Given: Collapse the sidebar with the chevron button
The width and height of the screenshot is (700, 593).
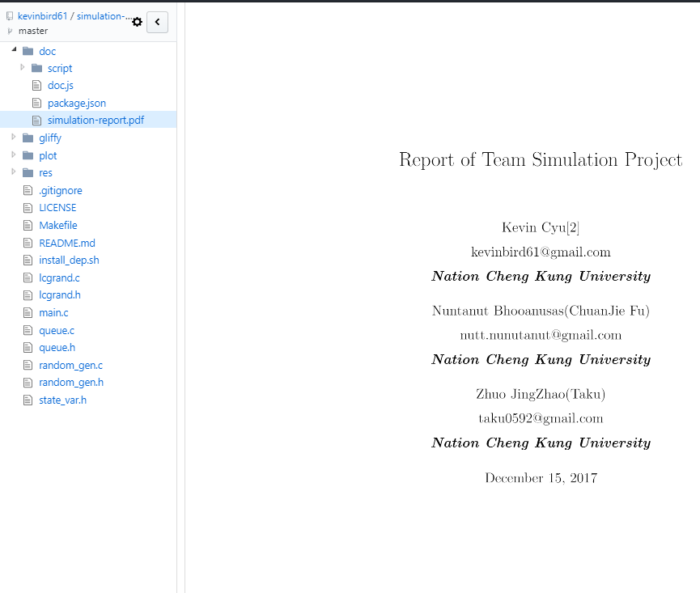Looking at the screenshot, I should (x=157, y=22).
